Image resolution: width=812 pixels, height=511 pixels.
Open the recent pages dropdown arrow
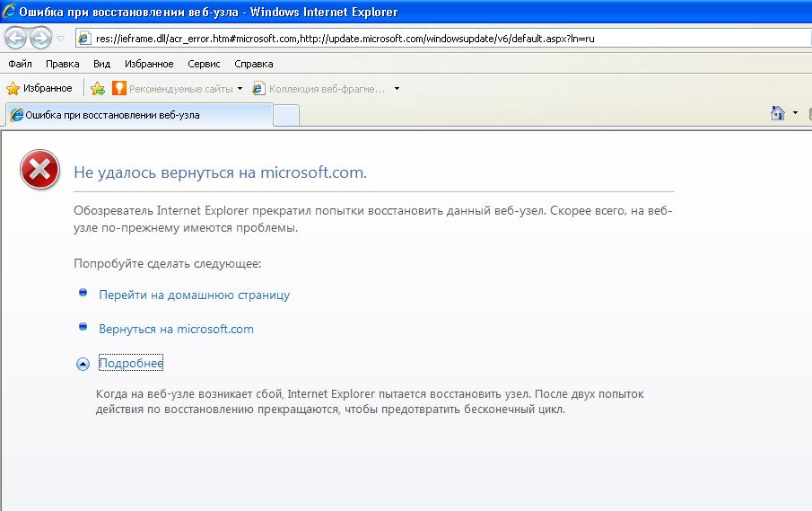coord(60,39)
